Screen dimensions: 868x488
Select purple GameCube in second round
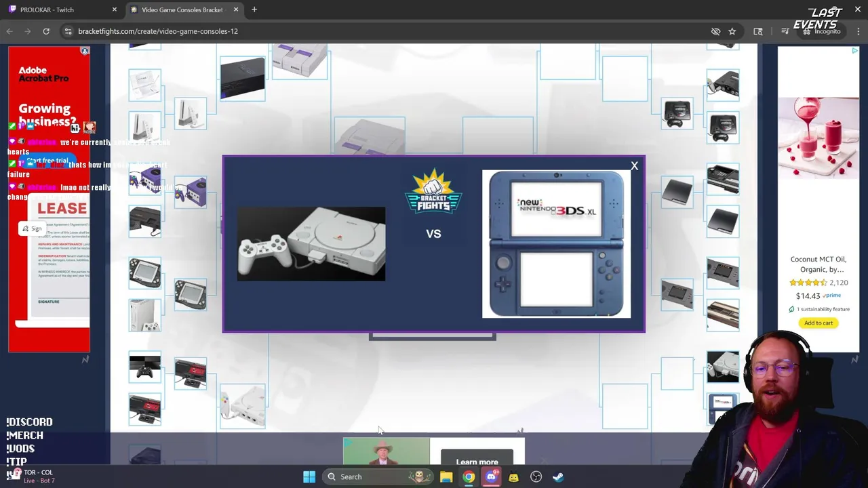coord(191,192)
